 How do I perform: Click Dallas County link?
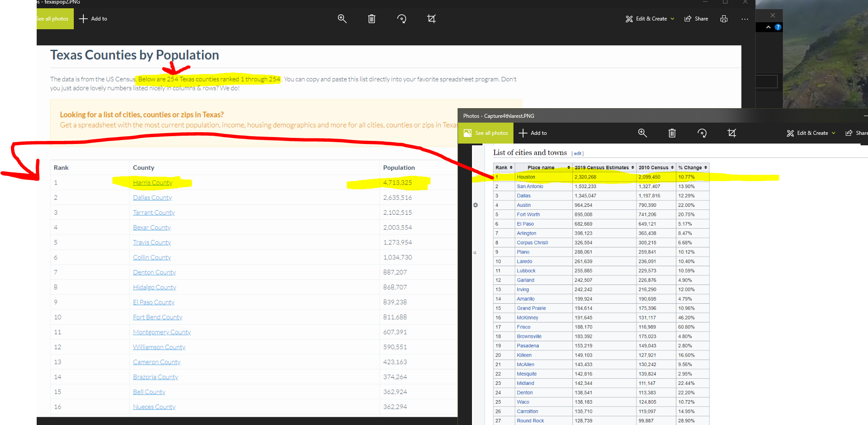tap(152, 198)
